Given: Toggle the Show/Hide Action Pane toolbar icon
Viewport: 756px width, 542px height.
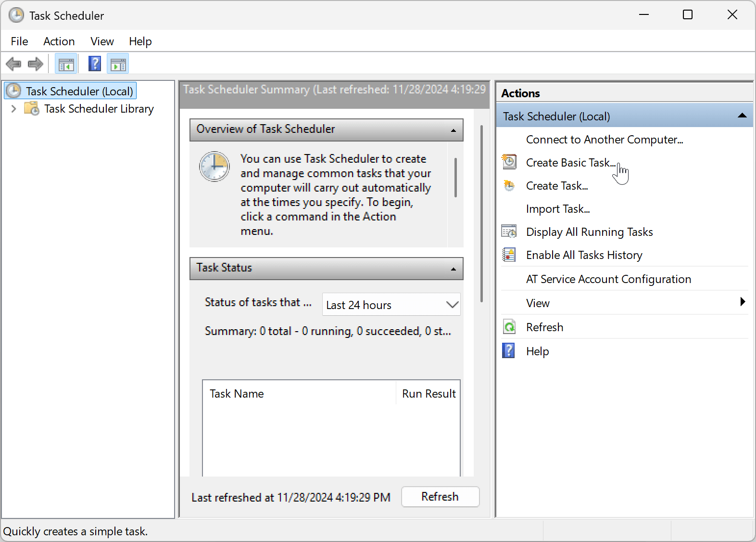Looking at the screenshot, I should tap(118, 64).
